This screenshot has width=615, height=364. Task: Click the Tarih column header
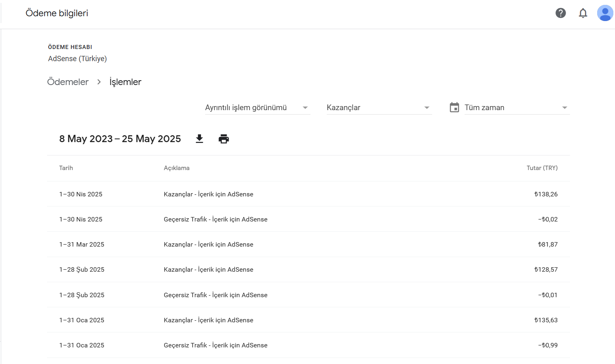tap(66, 168)
